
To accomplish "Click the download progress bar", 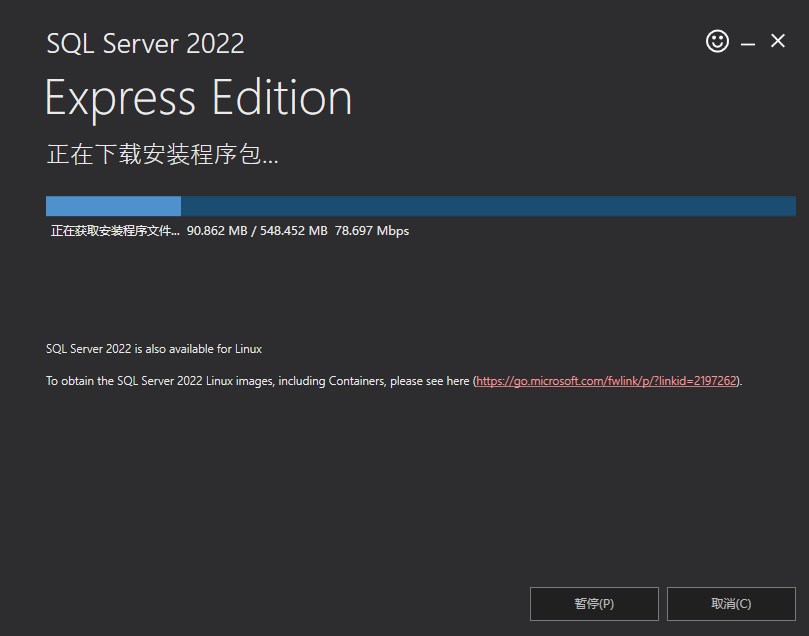I will [420, 206].
